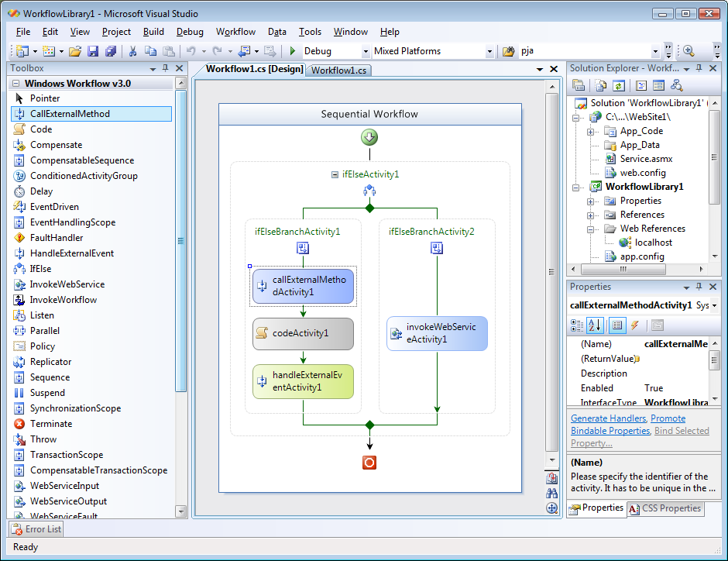Select the codeActivity1 activity block

[303, 333]
